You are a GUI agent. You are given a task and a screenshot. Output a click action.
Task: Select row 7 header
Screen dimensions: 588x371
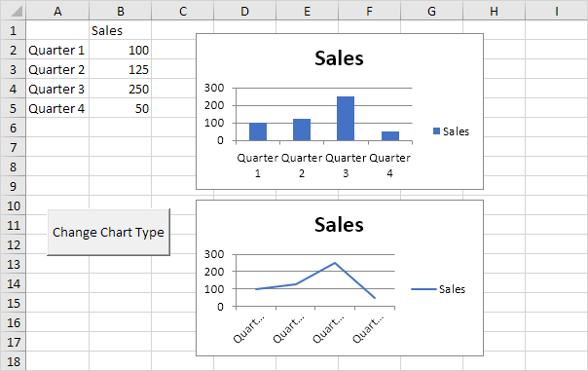(x=13, y=147)
